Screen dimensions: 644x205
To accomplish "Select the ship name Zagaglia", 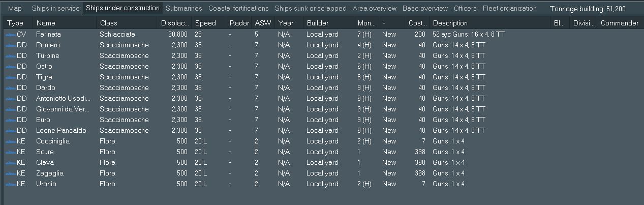I will [x=49, y=173].
